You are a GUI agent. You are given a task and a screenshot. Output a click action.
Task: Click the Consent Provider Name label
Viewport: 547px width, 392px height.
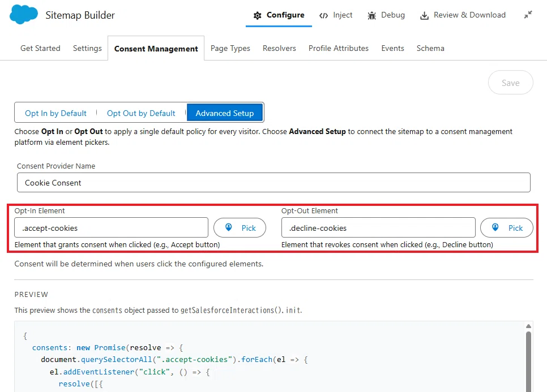(x=56, y=166)
